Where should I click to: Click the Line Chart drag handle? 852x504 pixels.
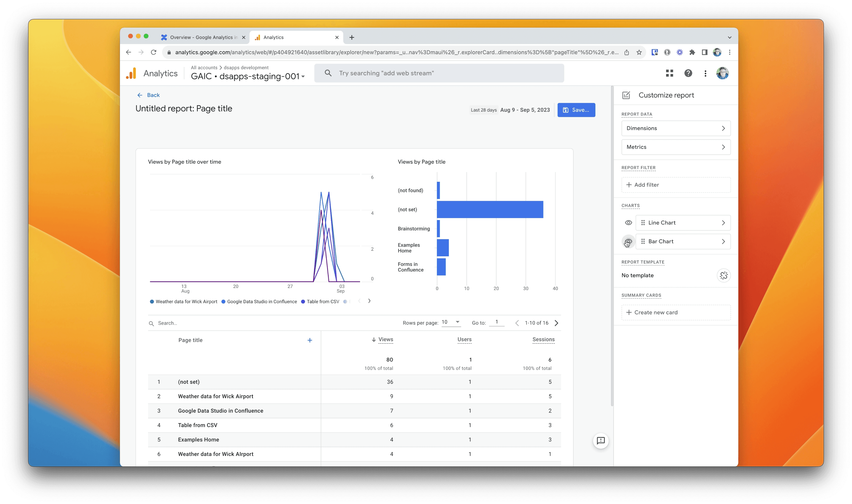pos(643,223)
